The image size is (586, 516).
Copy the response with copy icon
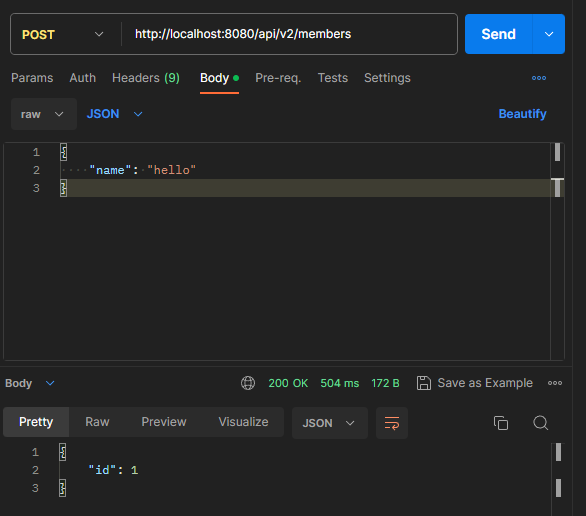pyautogui.click(x=501, y=423)
